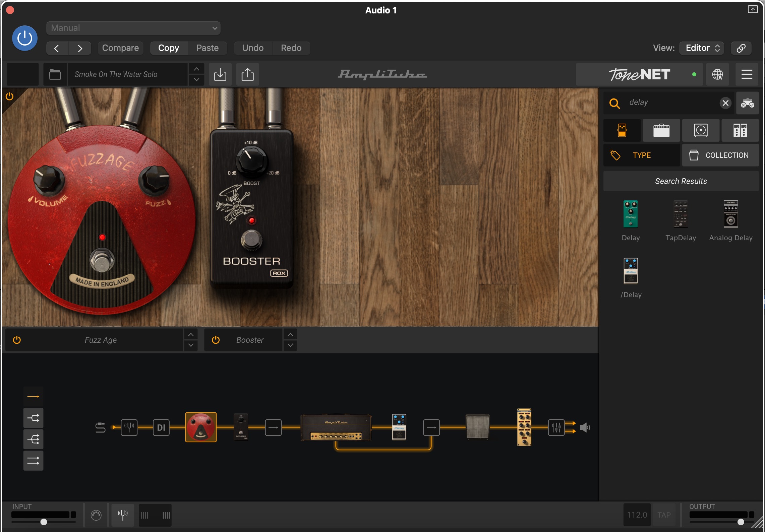The width and height of the screenshot is (765, 532).
Task: Open the Manual preset dropdown
Action: click(133, 28)
